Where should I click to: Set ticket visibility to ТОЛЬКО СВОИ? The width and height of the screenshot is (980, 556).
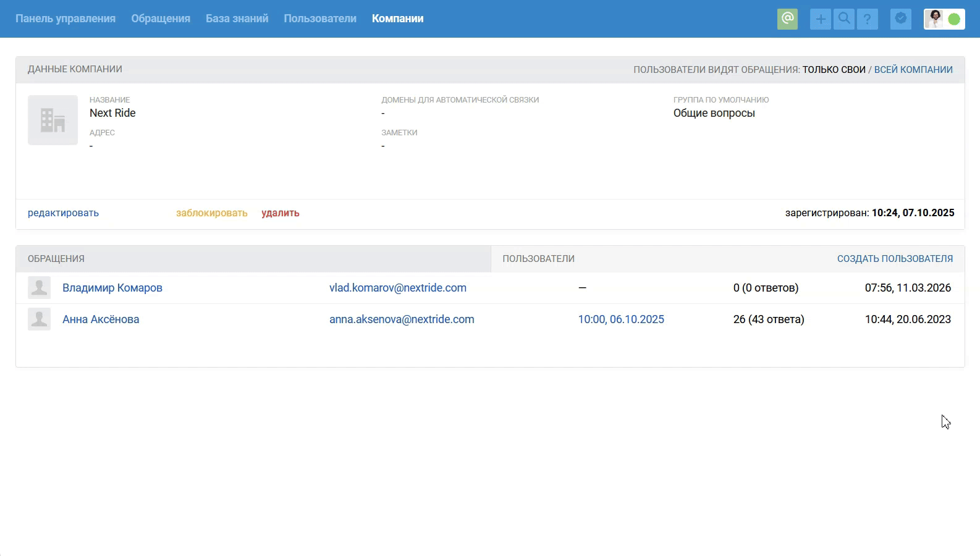pyautogui.click(x=834, y=70)
